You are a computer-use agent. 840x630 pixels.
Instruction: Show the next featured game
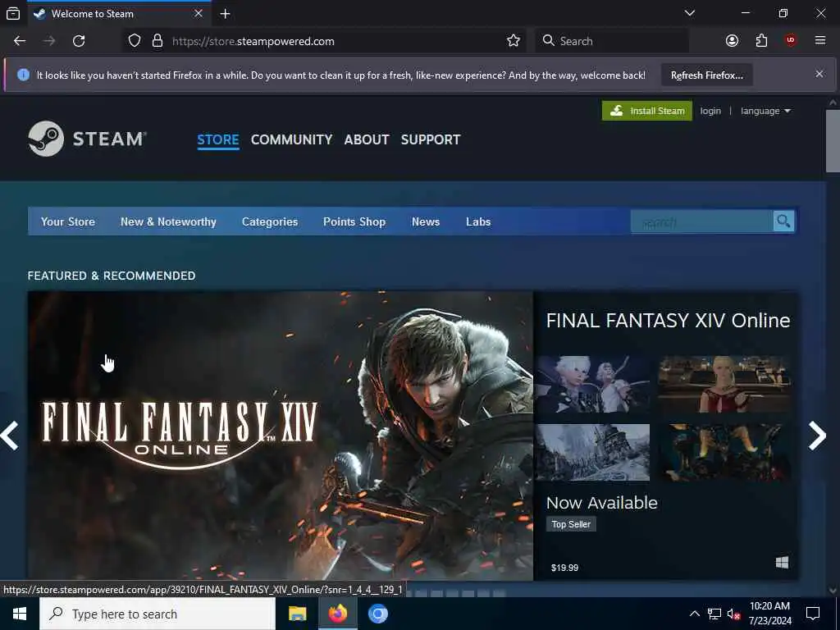pos(817,436)
